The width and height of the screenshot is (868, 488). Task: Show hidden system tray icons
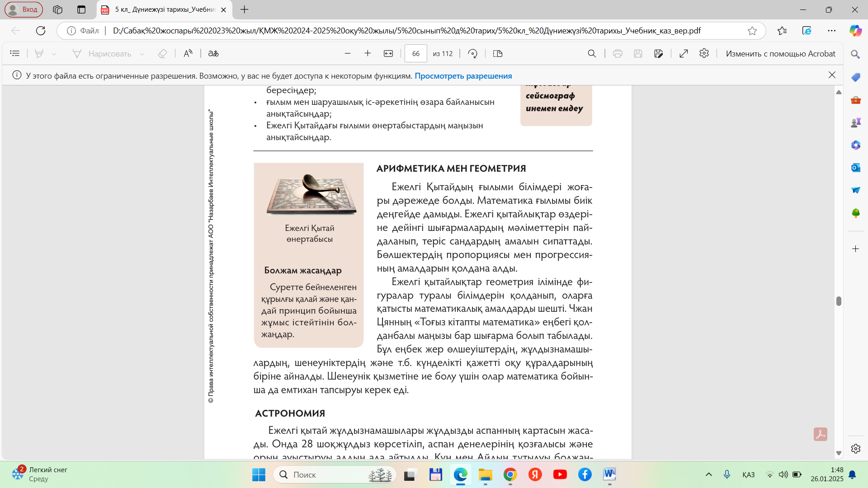[x=709, y=474]
